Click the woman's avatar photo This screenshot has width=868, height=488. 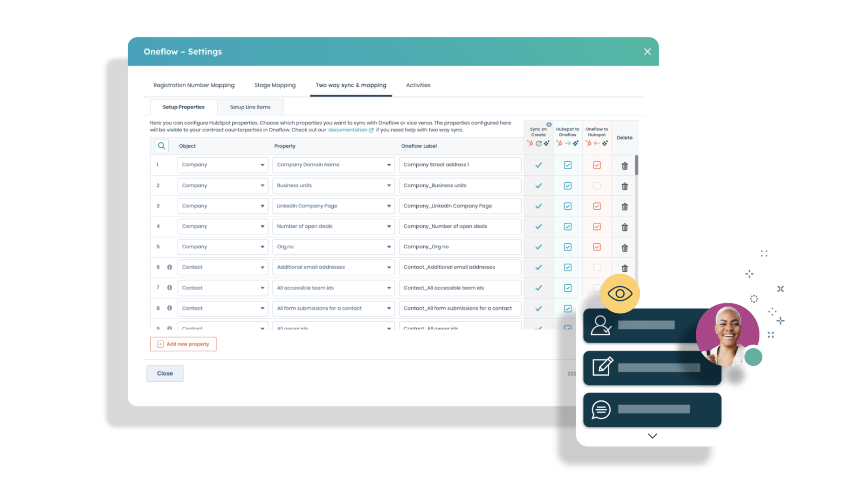pos(727,335)
